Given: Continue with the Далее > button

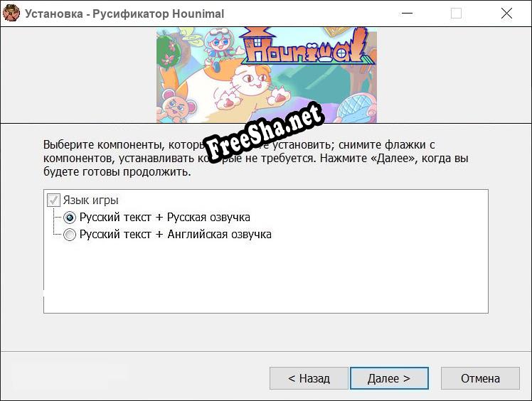Looking at the screenshot, I should [x=389, y=378].
